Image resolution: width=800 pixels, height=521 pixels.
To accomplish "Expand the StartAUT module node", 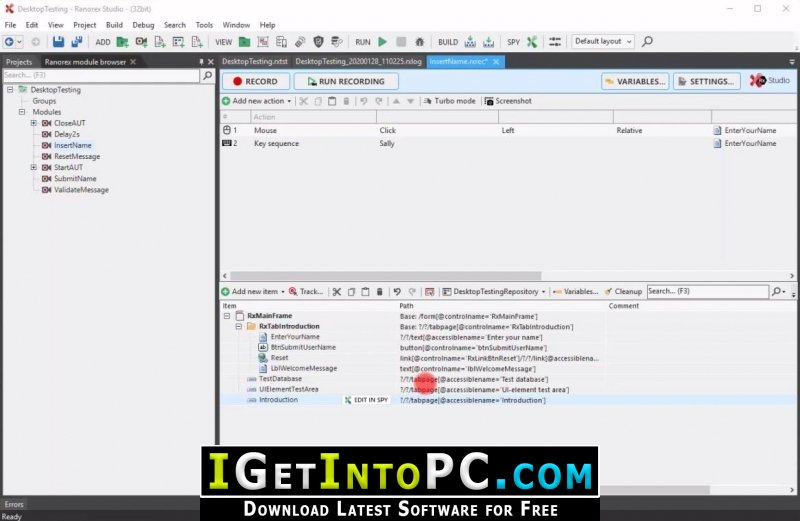I will click(x=34, y=167).
